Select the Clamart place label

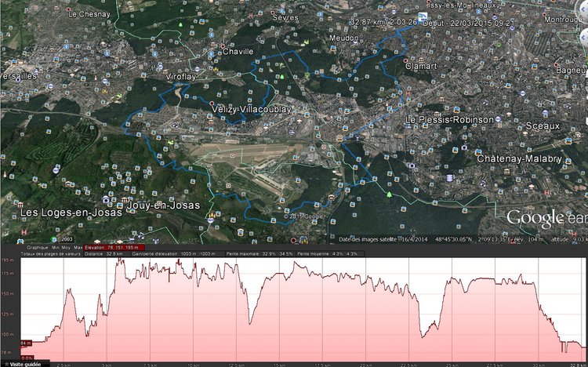click(x=422, y=66)
